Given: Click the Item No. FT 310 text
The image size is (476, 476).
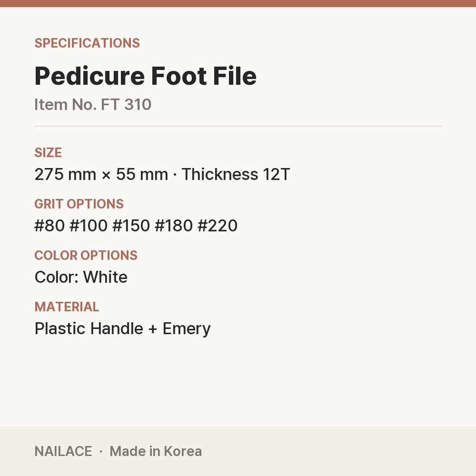Looking at the screenshot, I should 93,105.
